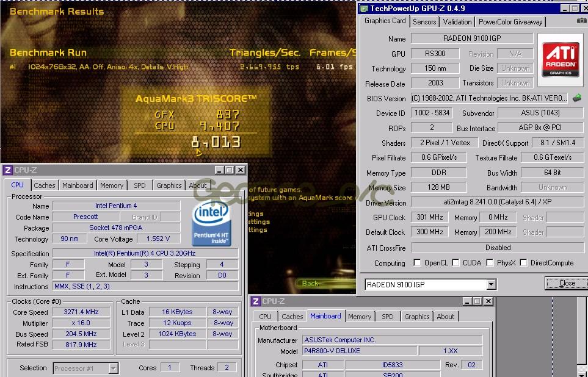
Task: Click the ATI CrossFire Disabled field
Action: tap(498, 248)
